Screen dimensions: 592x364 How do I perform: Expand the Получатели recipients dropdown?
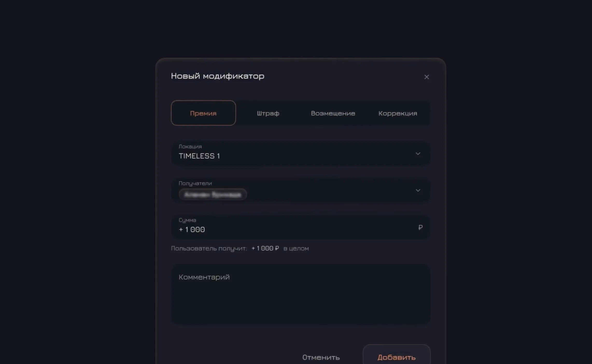301,190
